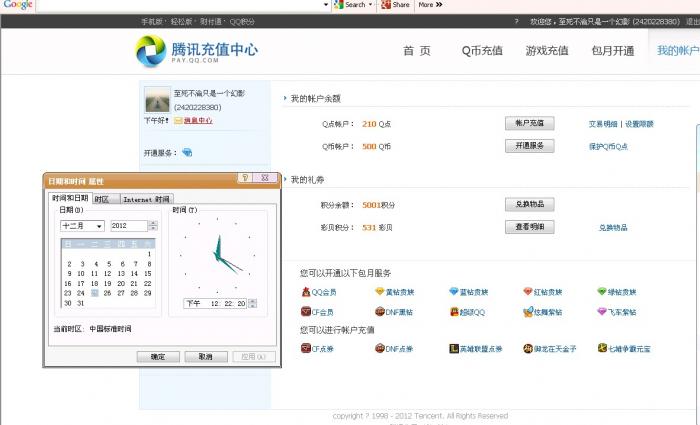Viewport: 700px width, 425px height.
Task: Increase the year with the up arrow
Action: [153, 223]
